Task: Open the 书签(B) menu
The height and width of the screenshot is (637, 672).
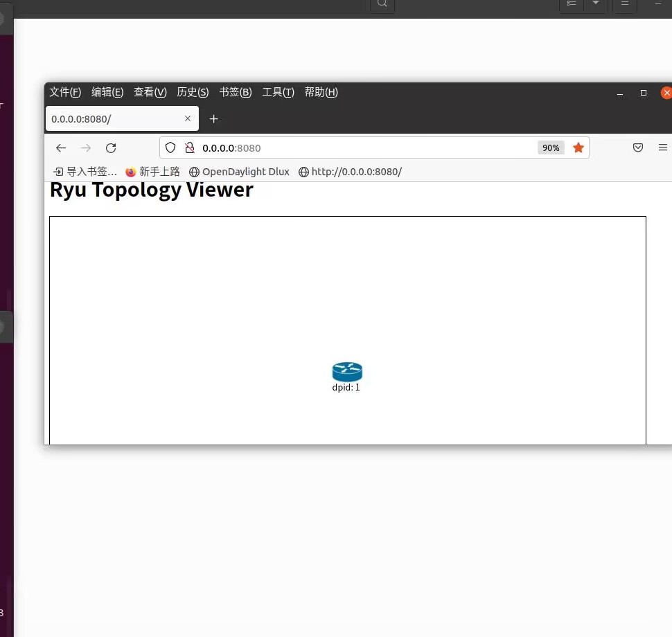Action: (x=236, y=92)
